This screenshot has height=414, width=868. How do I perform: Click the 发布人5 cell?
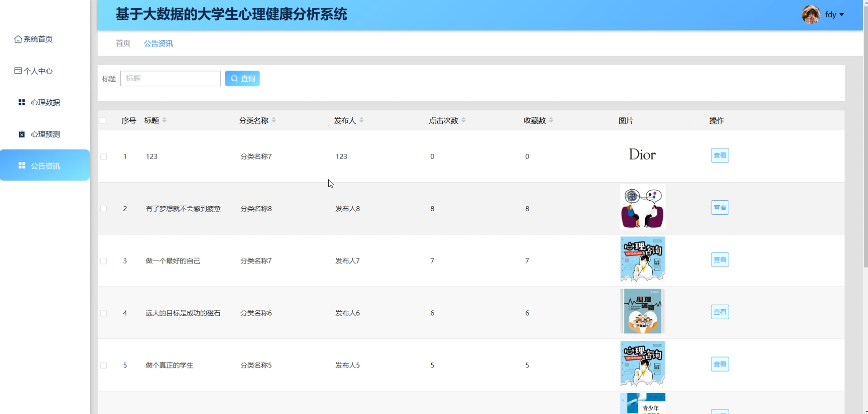(x=348, y=366)
